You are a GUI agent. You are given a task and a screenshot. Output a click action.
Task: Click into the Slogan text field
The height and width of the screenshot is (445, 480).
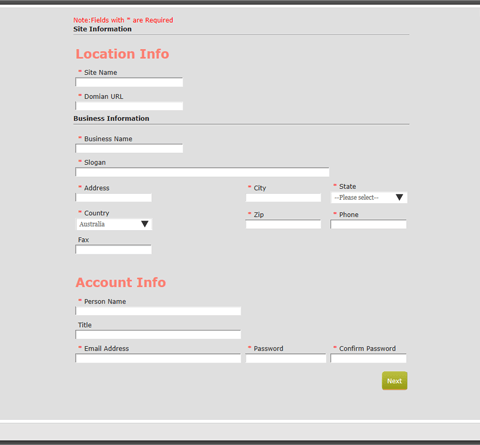[202, 172]
